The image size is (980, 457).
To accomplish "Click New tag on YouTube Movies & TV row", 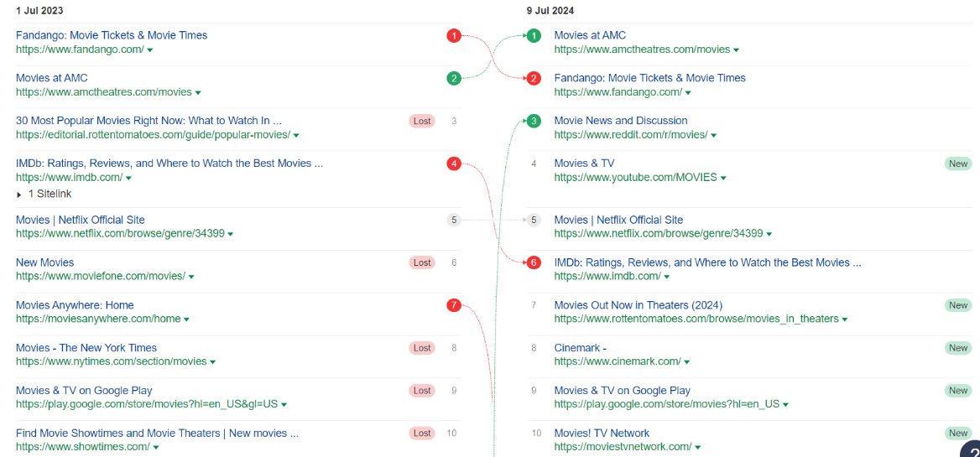I will (x=958, y=164).
